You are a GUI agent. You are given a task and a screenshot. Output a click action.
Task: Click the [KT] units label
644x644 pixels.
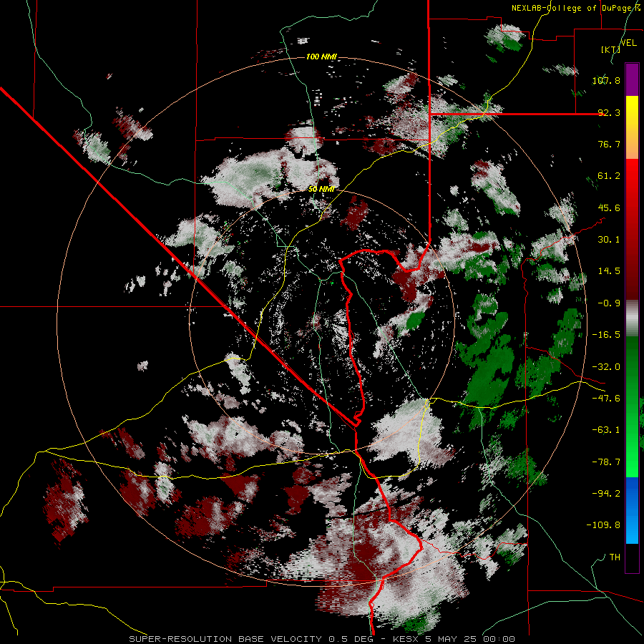coord(611,49)
